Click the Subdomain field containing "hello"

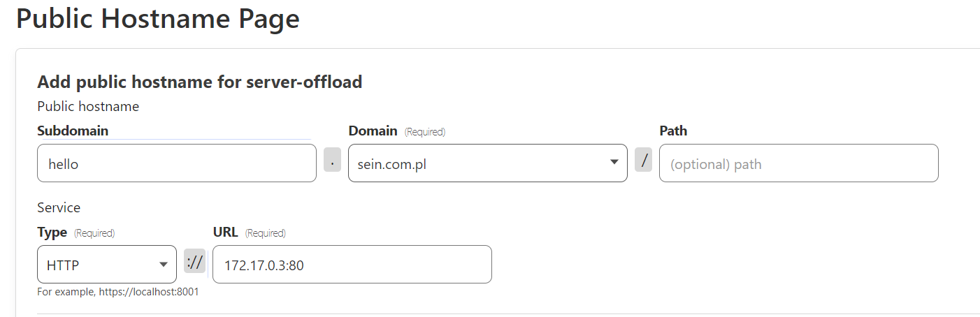[176, 163]
